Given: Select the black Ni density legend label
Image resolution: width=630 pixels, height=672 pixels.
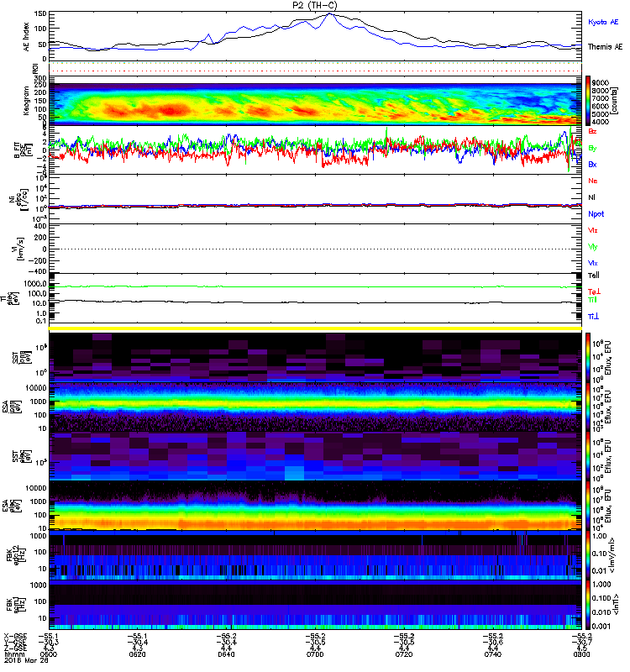Looking at the screenshot, I should tap(592, 197).
